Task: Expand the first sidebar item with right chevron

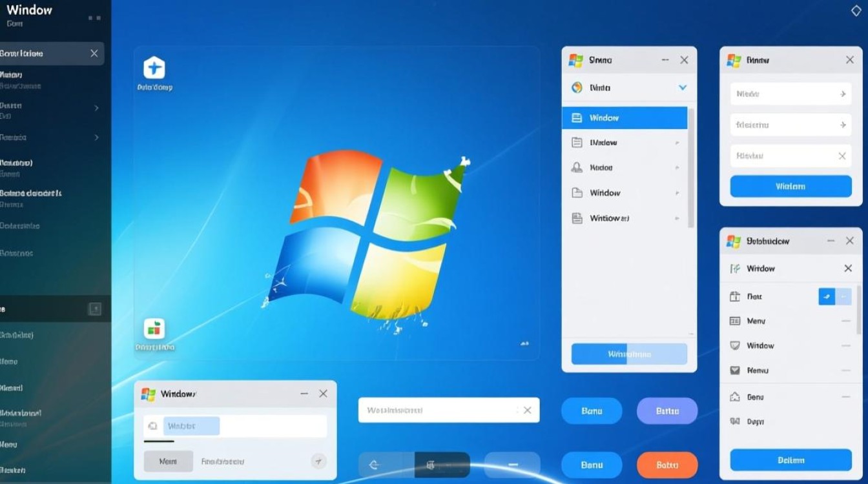Action: click(96, 108)
